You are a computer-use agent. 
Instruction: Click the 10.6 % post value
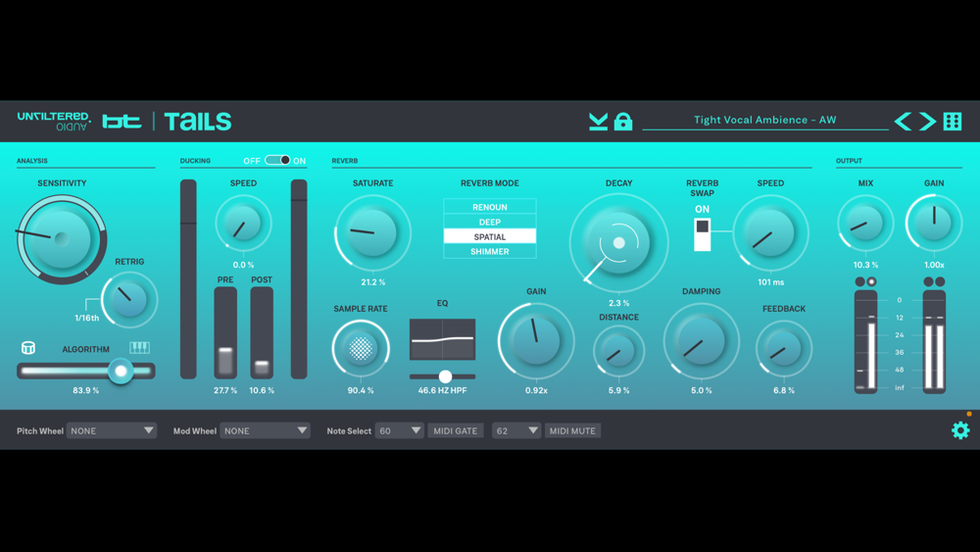[x=262, y=390]
